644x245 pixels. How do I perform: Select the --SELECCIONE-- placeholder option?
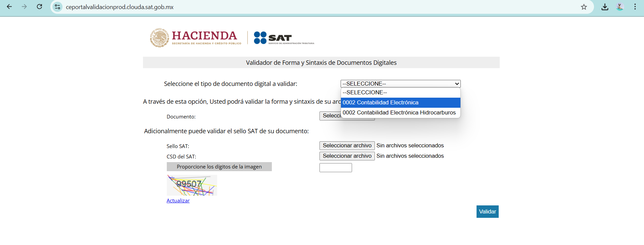[400, 93]
